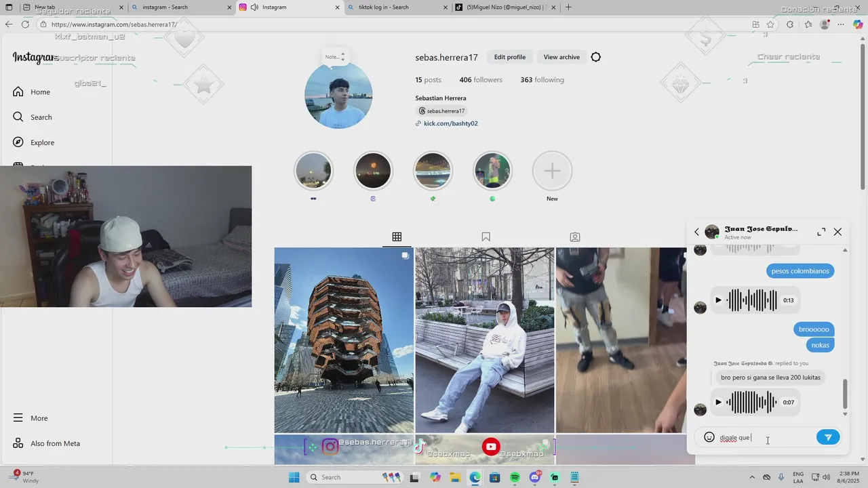Click the chat message input field
Screen dimensions: 868x488
tap(766, 438)
